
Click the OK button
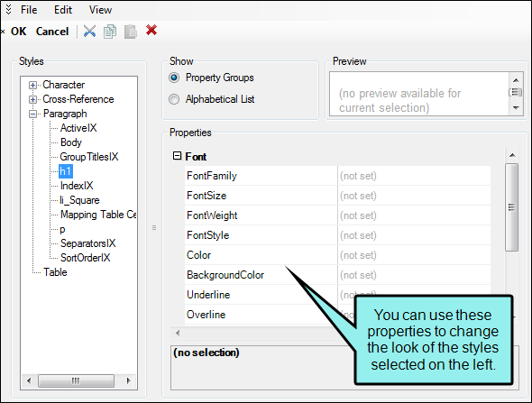(18, 32)
